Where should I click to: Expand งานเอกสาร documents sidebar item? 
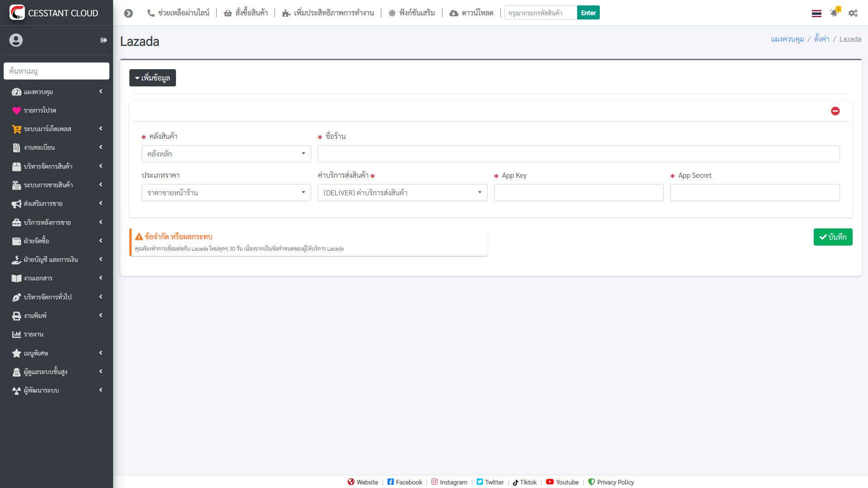click(x=57, y=278)
